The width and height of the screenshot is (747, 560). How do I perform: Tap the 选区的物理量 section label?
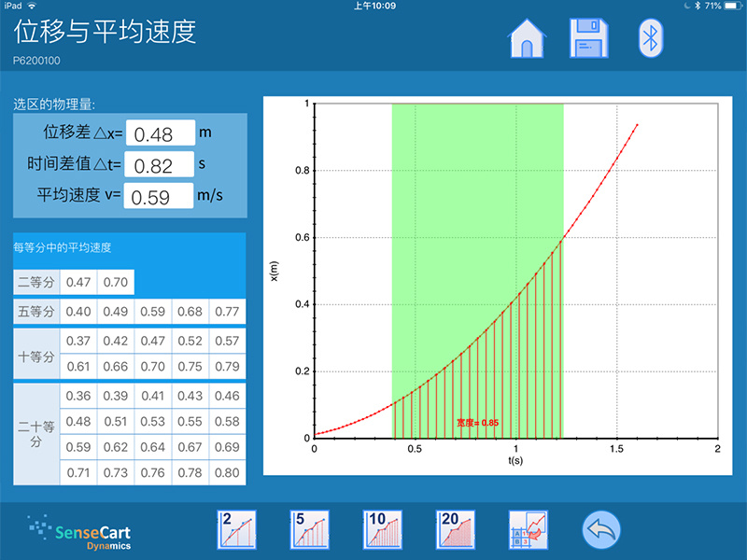54,105
